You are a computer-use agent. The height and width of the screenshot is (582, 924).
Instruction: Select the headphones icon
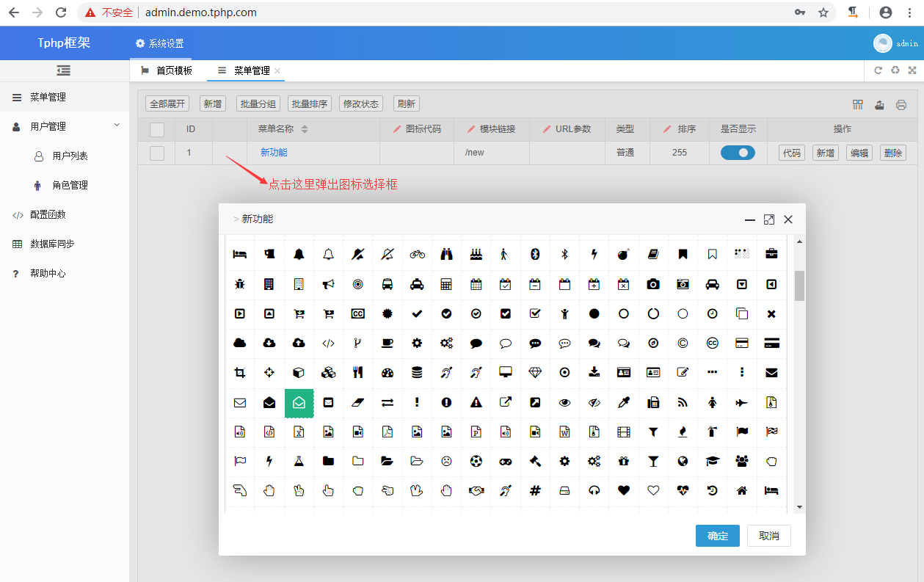coord(594,490)
